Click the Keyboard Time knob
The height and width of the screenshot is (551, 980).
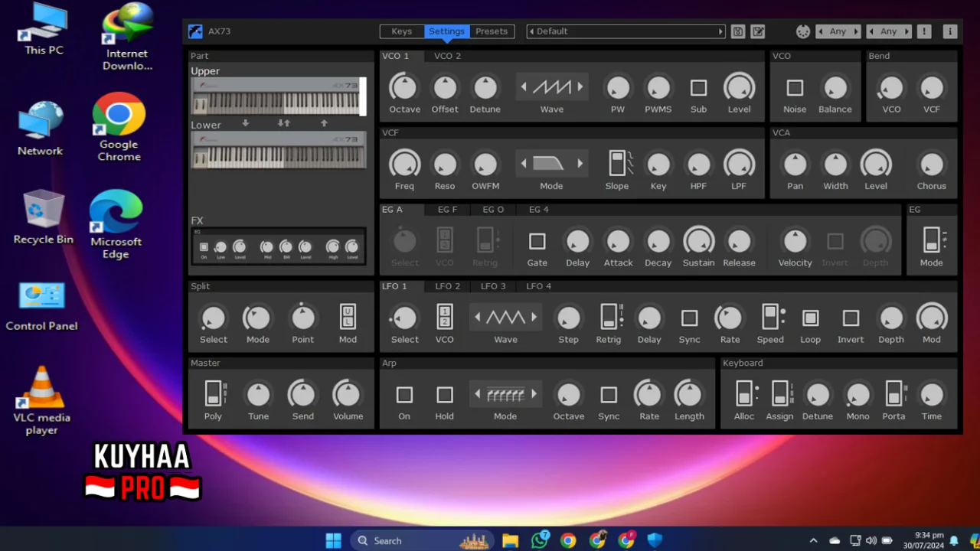coord(931,395)
